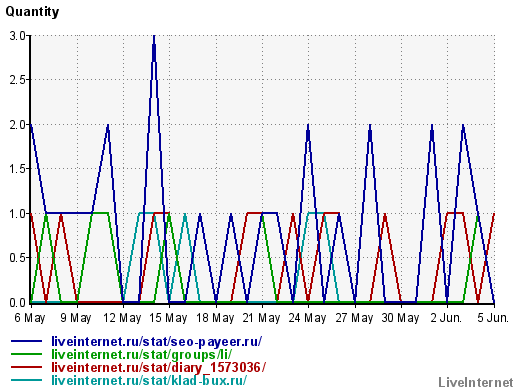This screenshot has width=520, height=392.
Task: Click the 3.0 y-axis label
Action: 17,36
